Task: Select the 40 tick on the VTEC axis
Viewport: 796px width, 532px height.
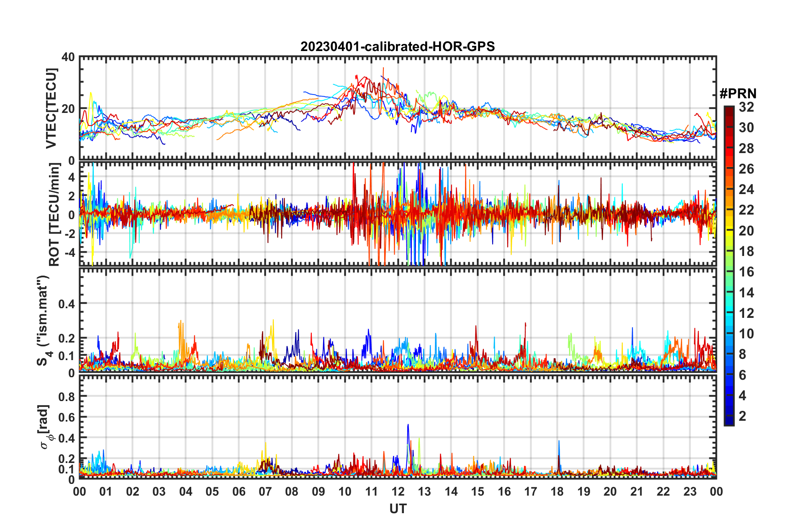Action: (x=68, y=57)
